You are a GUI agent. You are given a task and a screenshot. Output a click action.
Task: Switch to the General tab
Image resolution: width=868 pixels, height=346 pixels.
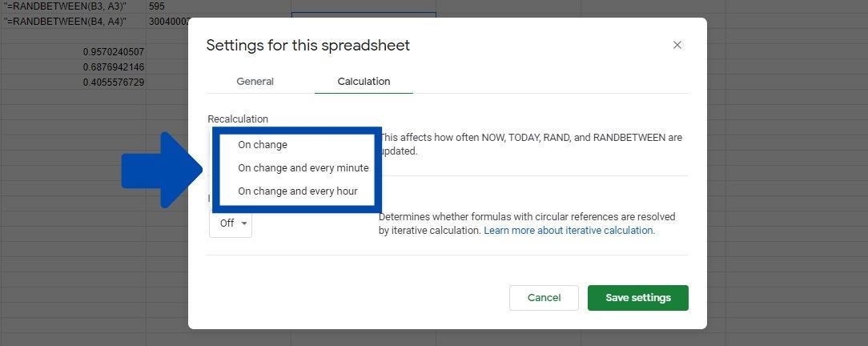tap(255, 82)
